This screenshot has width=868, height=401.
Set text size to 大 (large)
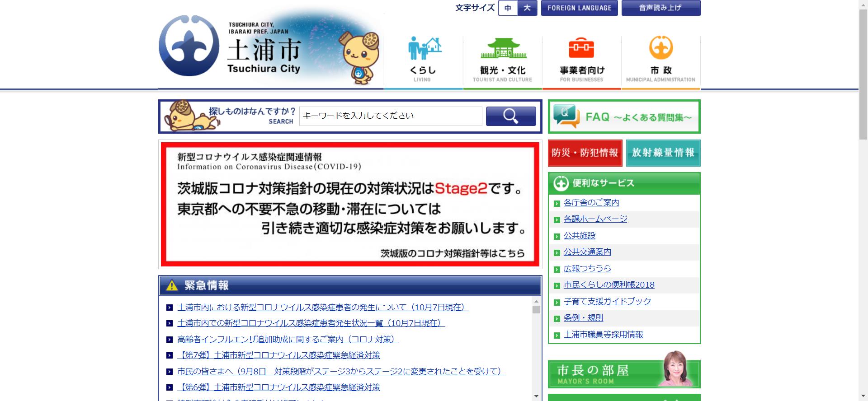point(527,8)
